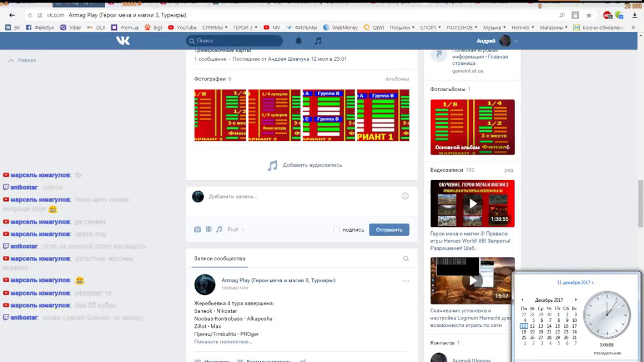Click Добавить аудиозапись link
The width and height of the screenshot is (644, 362).
(x=305, y=165)
